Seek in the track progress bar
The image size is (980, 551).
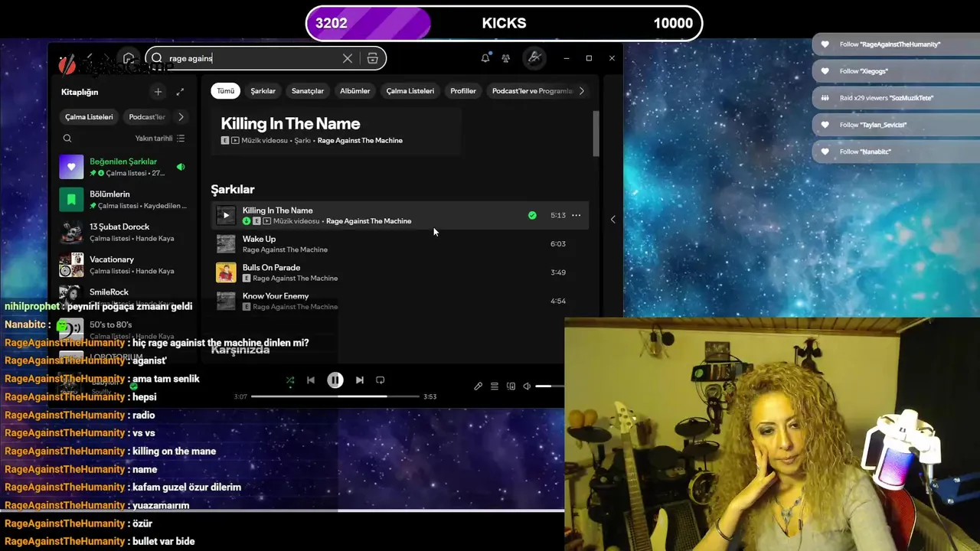(x=335, y=396)
